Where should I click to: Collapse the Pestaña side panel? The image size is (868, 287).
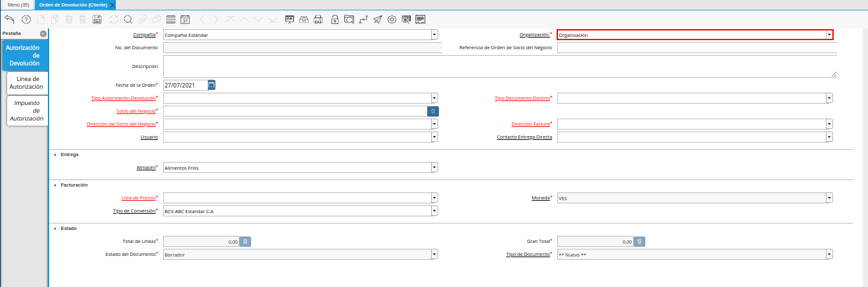(43, 33)
